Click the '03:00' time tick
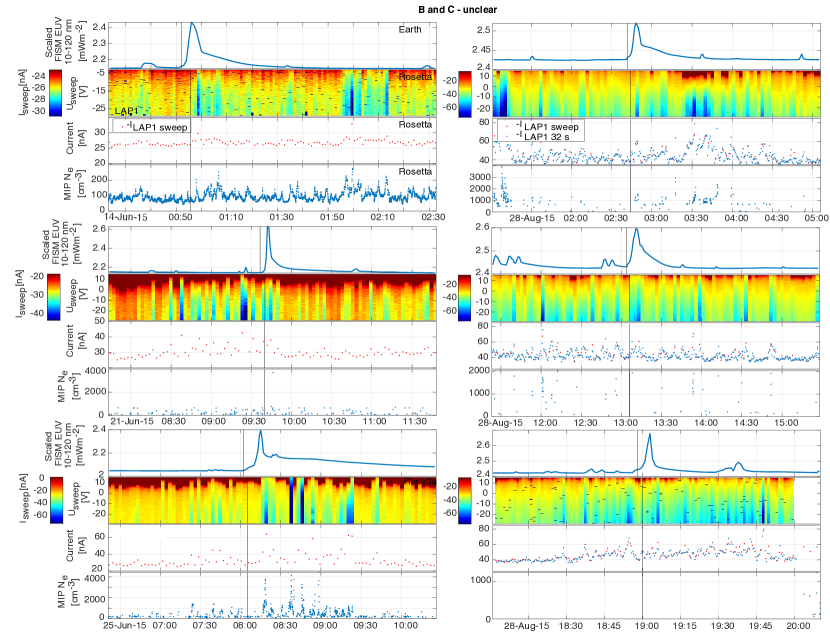The image size is (830, 638). tap(655, 218)
